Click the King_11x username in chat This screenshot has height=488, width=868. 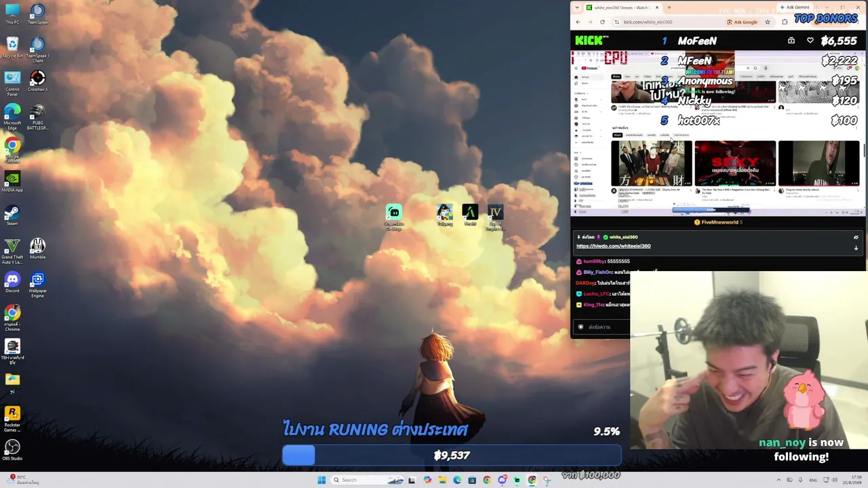coord(593,304)
